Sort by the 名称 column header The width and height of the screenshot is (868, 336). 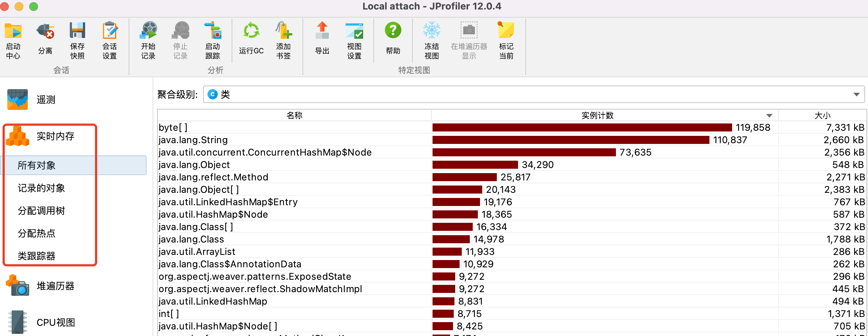tap(294, 115)
